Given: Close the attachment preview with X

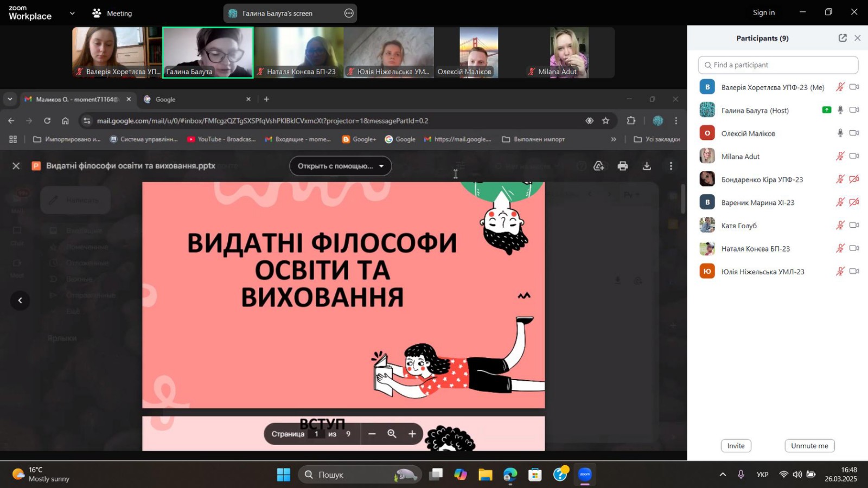Looking at the screenshot, I should pyautogui.click(x=16, y=166).
